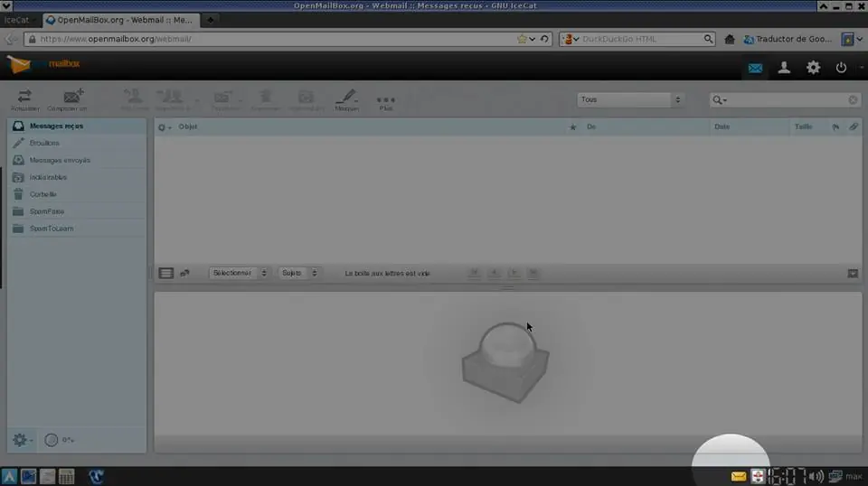The image size is (868, 486).
Task: Open the address book person icon
Action: pyautogui.click(x=784, y=68)
